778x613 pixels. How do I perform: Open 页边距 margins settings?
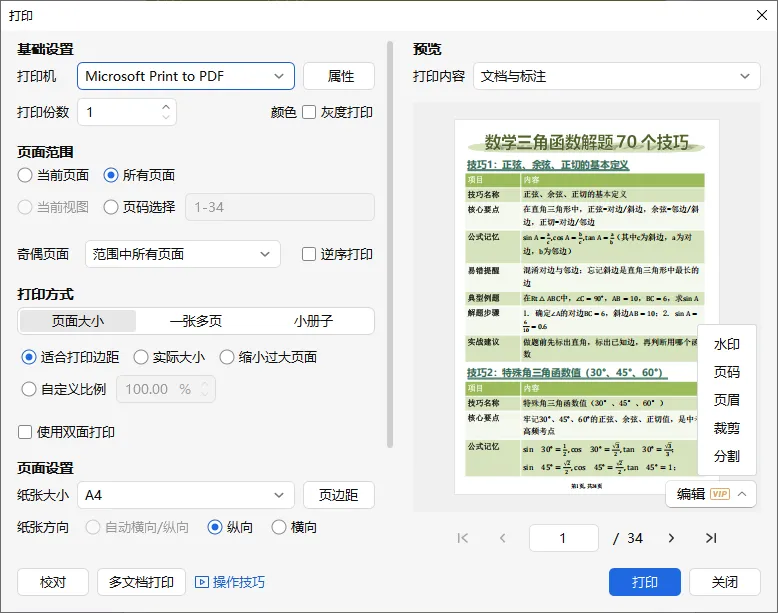click(x=339, y=495)
